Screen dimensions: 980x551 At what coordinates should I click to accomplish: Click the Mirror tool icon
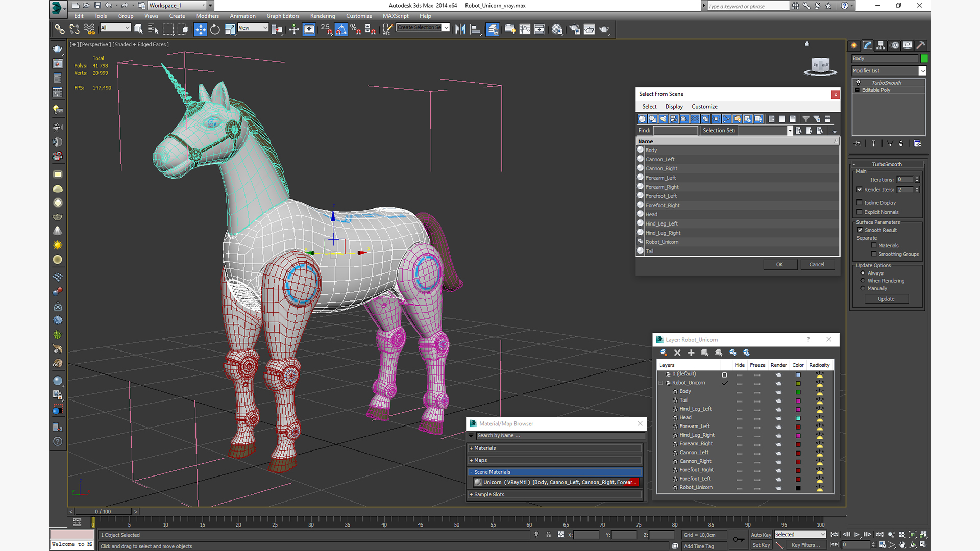pyautogui.click(x=460, y=29)
